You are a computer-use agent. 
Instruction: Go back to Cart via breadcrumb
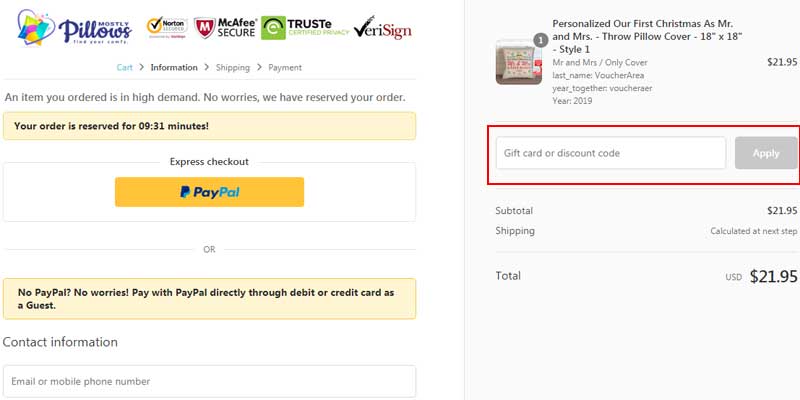[x=124, y=67]
